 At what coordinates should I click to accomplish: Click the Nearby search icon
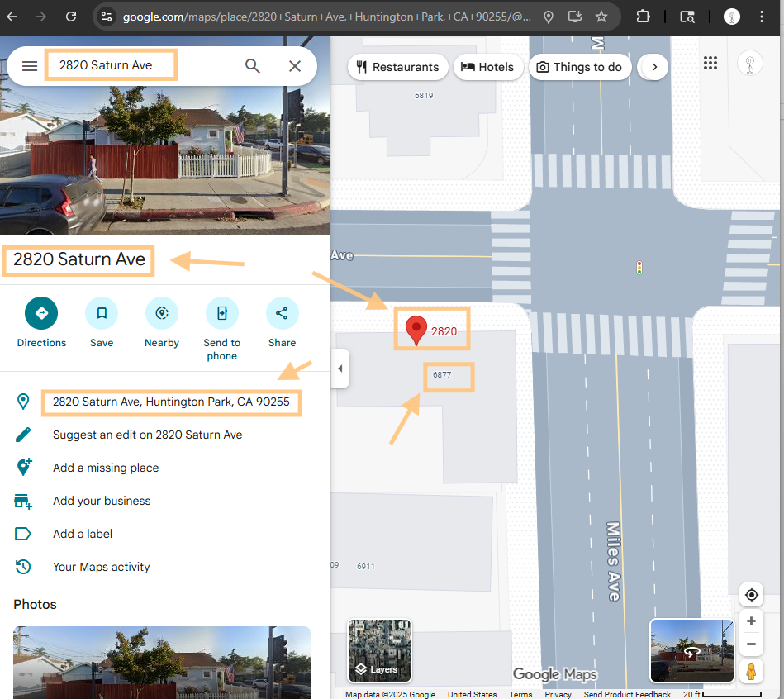[162, 313]
